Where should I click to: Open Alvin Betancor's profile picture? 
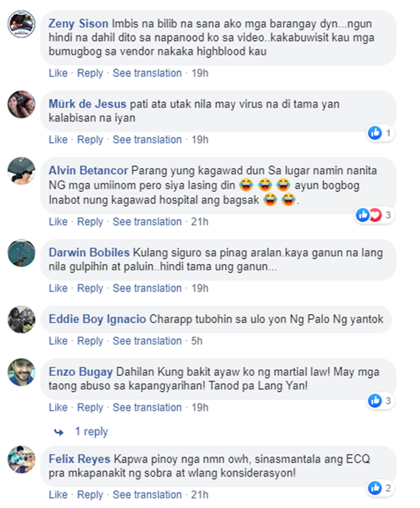tap(21, 171)
